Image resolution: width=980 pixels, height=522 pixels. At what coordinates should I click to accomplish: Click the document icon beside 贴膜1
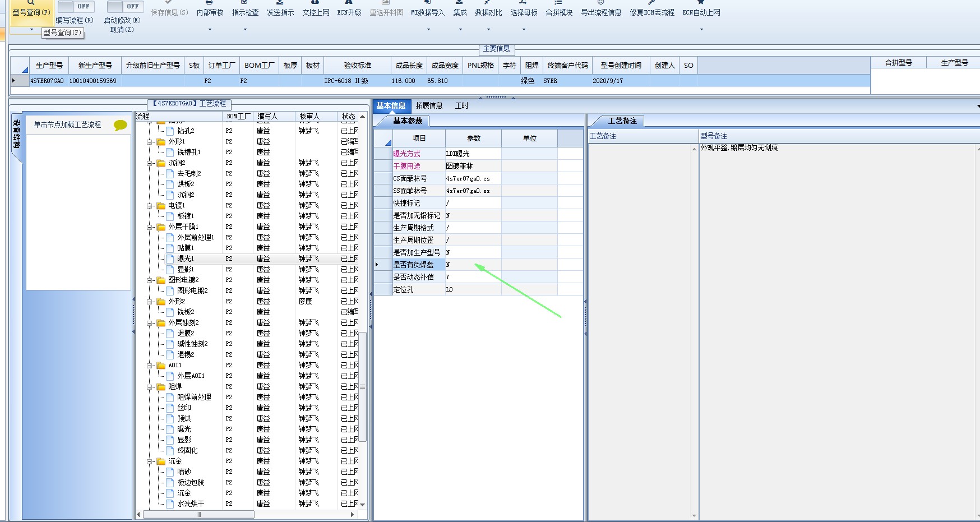[x=170, y=248]
